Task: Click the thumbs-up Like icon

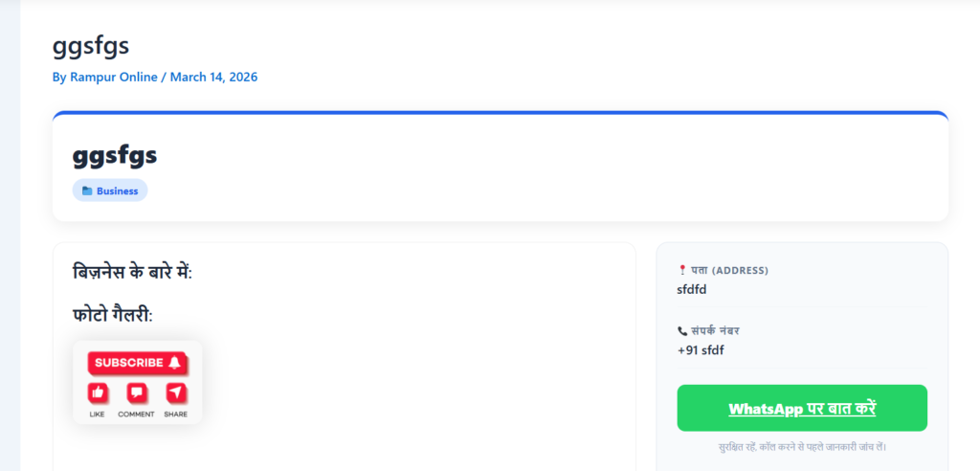Action: click(x=98, y=392)
